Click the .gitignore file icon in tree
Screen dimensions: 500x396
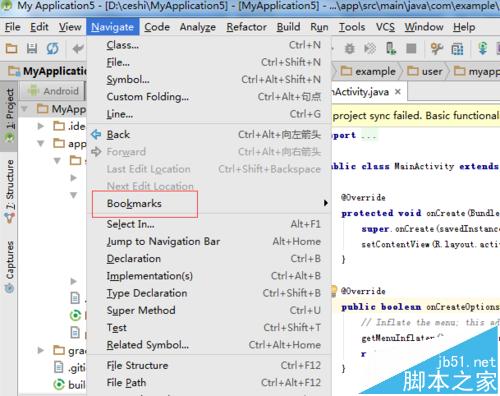[58, 367]
